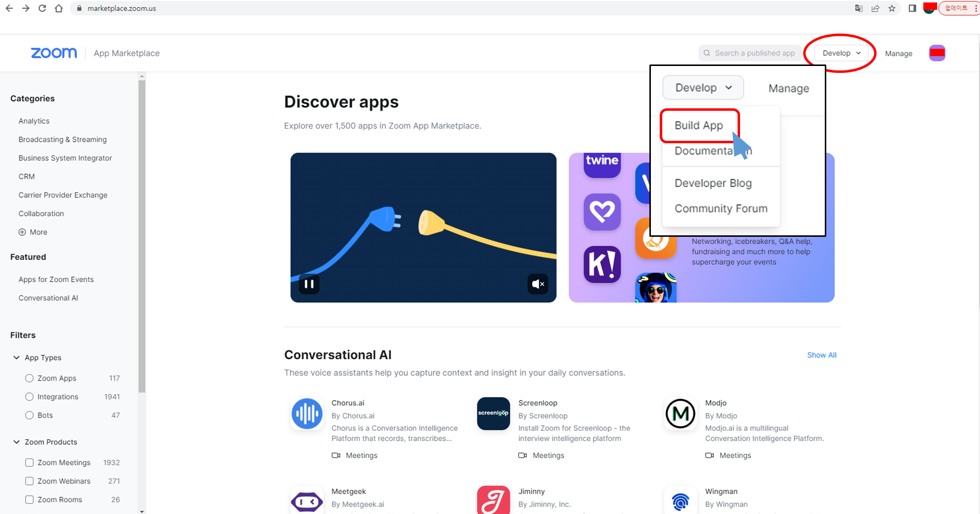Open Conversational AI in Featured list
Image resolution: width=980 pixels, height=514 pixels.
[48, 298]
